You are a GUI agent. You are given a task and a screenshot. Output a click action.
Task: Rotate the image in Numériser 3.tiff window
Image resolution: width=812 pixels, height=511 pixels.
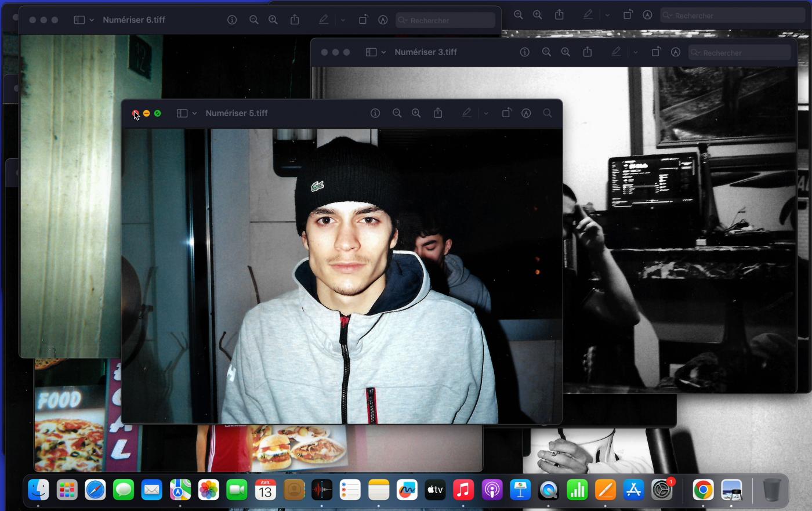(x=655, y=52)
